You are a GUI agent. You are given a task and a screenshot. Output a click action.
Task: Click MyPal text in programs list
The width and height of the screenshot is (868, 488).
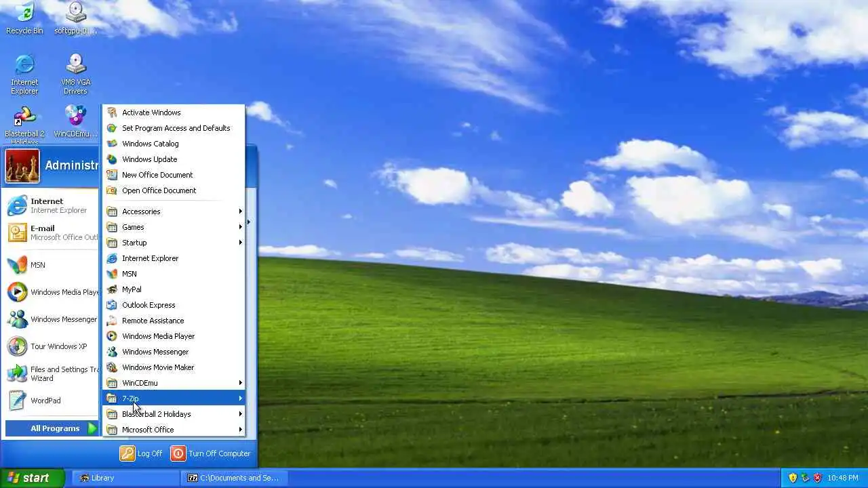(x=132, y=289)
